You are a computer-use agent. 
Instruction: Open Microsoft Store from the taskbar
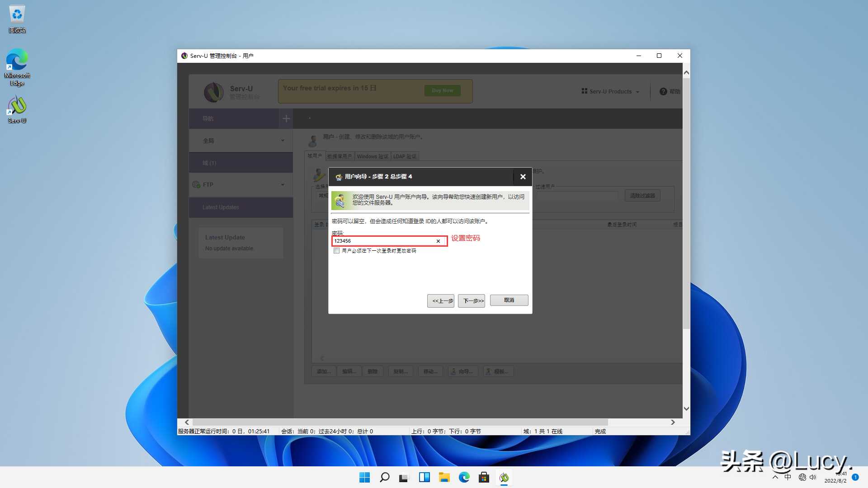click(x=484, y=478)
